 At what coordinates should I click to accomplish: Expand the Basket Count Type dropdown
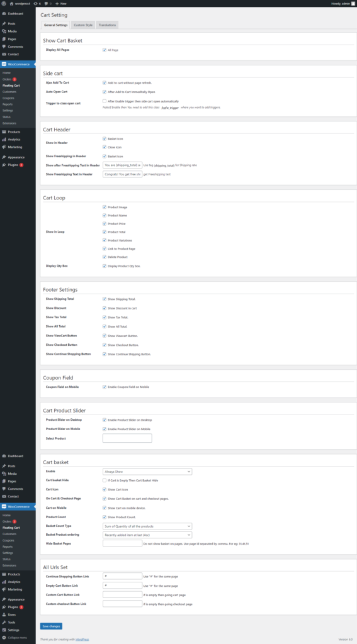click(x=147, y=526)
